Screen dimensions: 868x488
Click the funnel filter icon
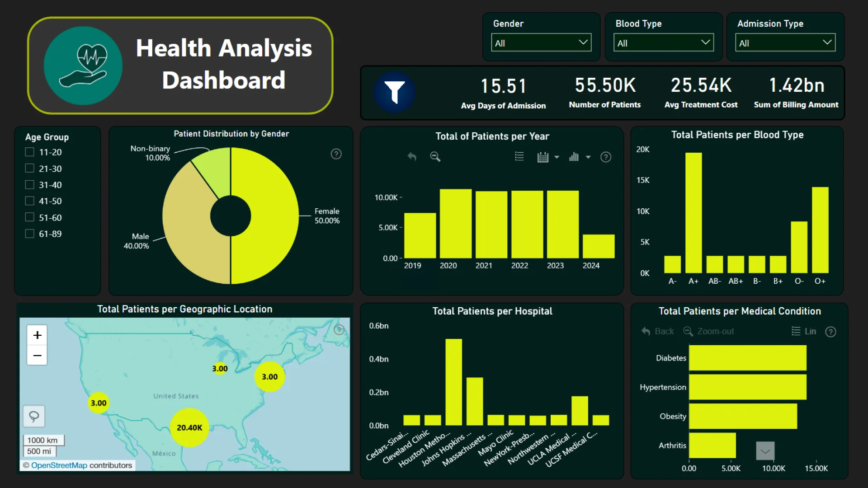click(394, 92)
